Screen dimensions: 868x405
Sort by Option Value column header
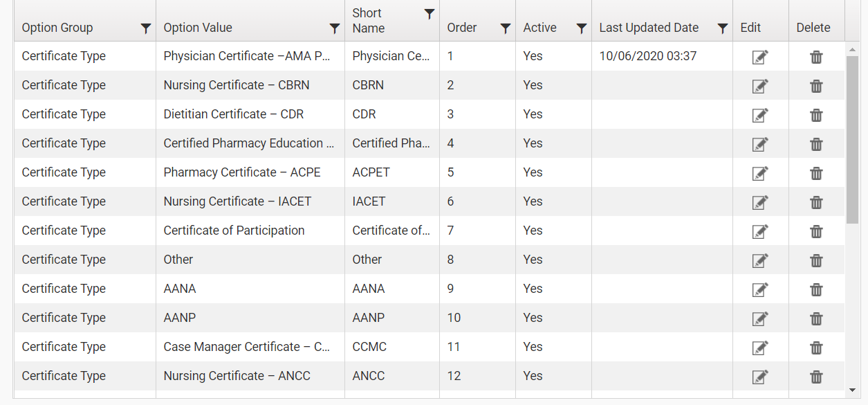click(x=198, y=28)
